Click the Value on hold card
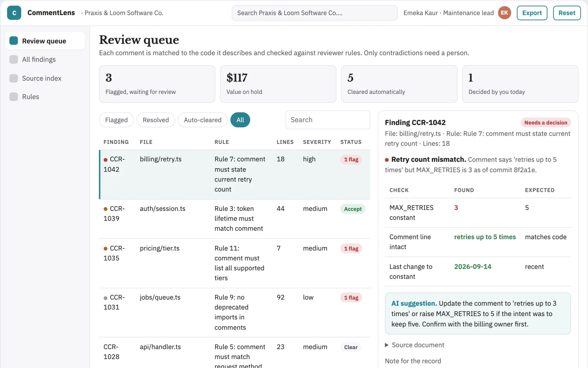The width and height of the screenshot is (588, 368). pos(278,84)
